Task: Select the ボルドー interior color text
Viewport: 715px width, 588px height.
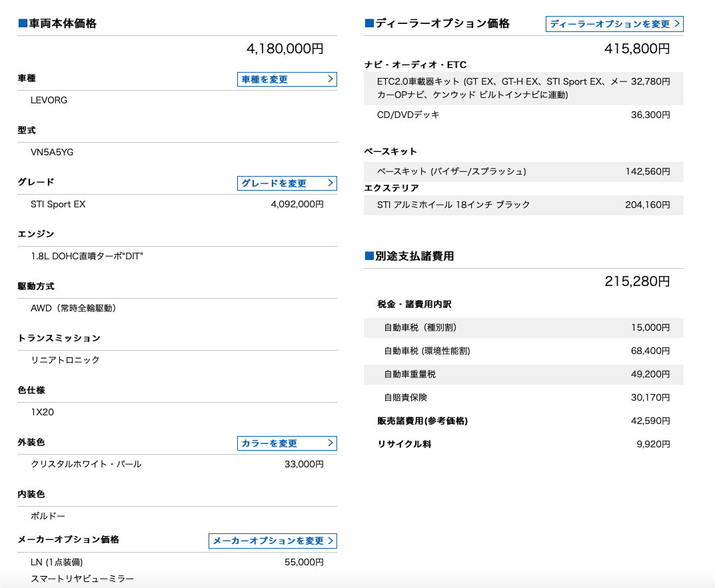Action: pyautogui.click(x=48, y=517)
